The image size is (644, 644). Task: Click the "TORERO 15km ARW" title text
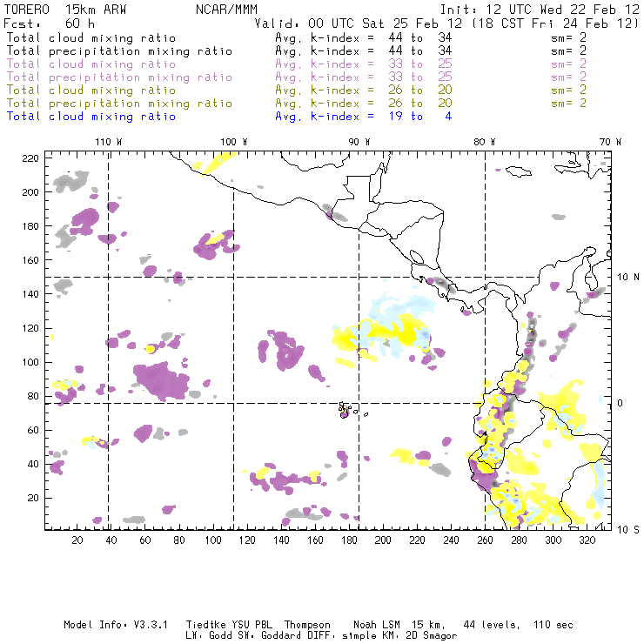pos(65,9)
